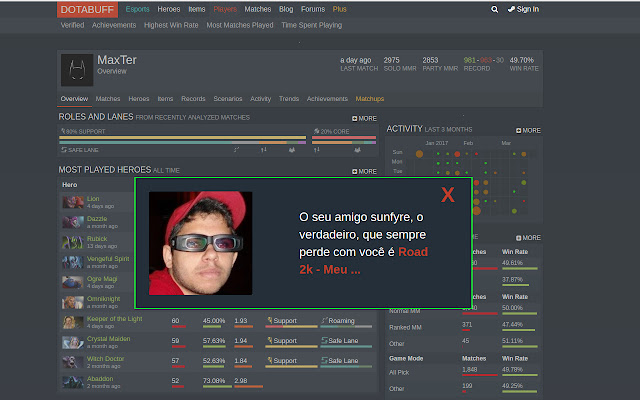Expand MORE for Activity section
The image size is (640, 400).
pyautogui.click(x=528, y=131)
